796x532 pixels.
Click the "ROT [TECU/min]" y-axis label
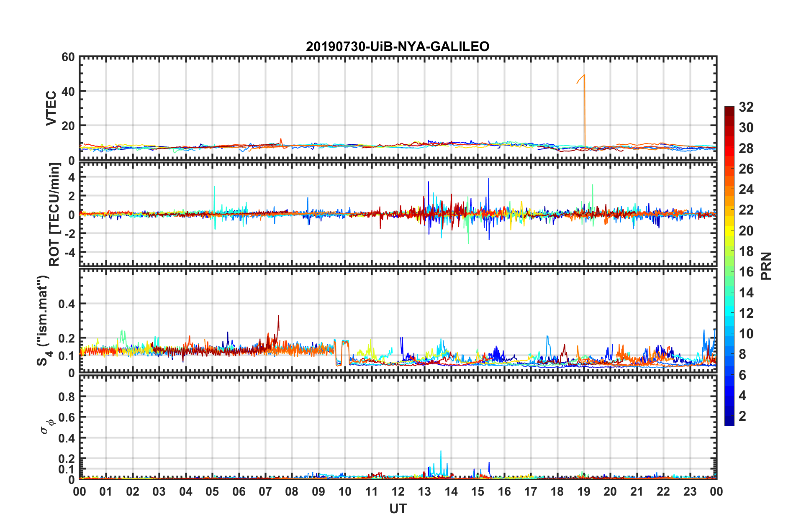tap(54, 215)
